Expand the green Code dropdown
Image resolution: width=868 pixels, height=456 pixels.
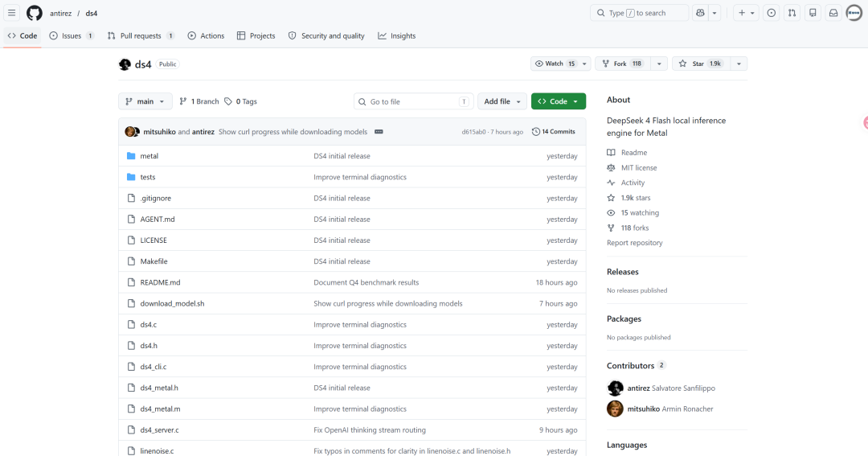tap(559, 101)
